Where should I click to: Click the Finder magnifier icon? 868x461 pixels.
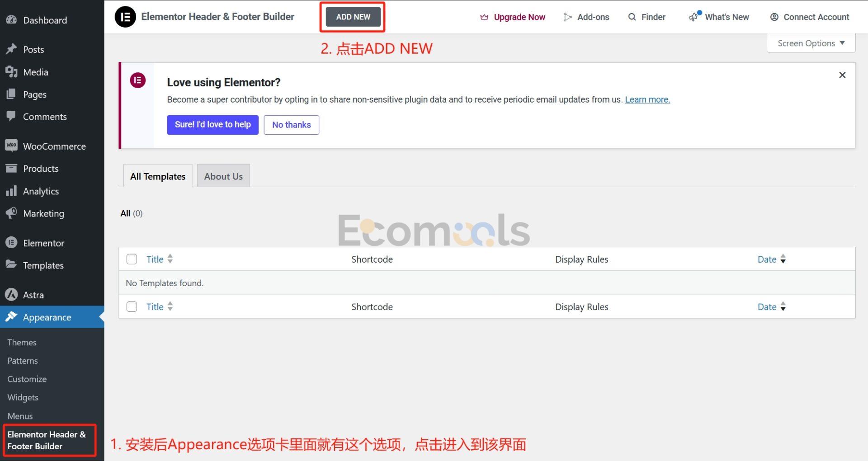[x=632, y=17]
